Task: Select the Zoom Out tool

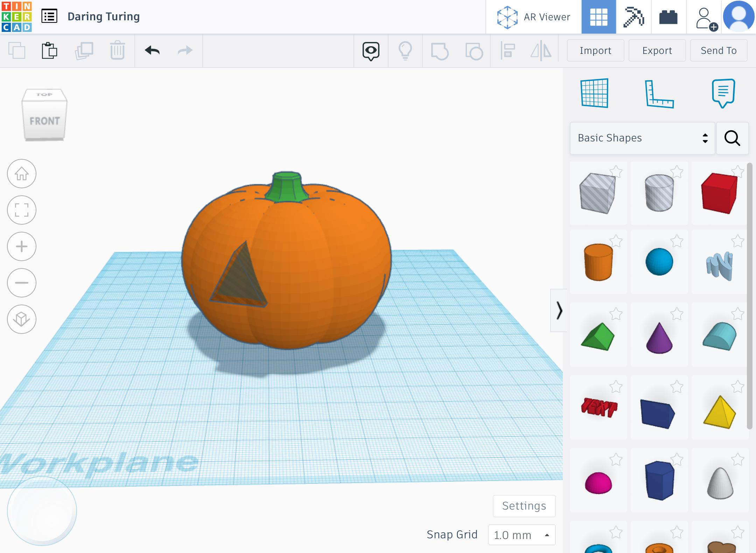Action: [22, 283]
